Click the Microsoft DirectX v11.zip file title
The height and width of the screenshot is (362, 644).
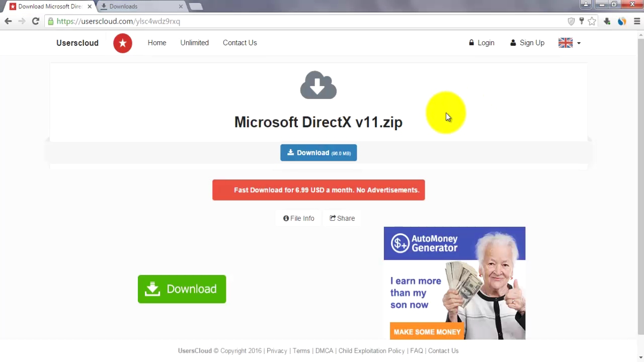click(x=318, y=122)
